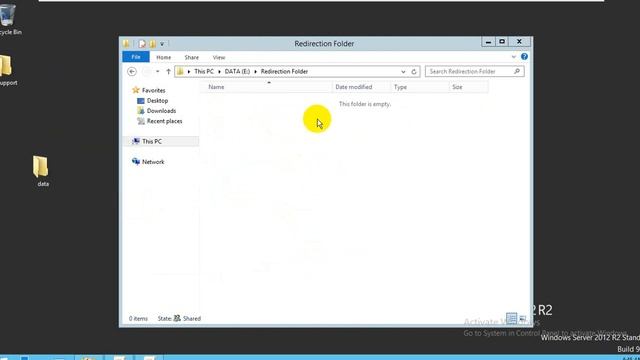
Task: Click the New folder icon in quick access toolbar
Action: [153, 44]
